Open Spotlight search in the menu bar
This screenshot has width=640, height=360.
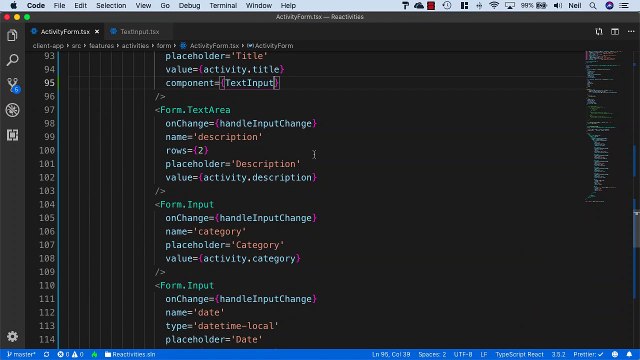tap(593, 5)
